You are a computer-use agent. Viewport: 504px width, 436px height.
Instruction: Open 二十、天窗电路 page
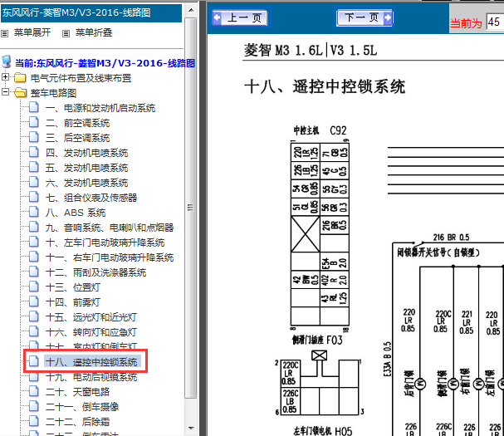[77, 392]
